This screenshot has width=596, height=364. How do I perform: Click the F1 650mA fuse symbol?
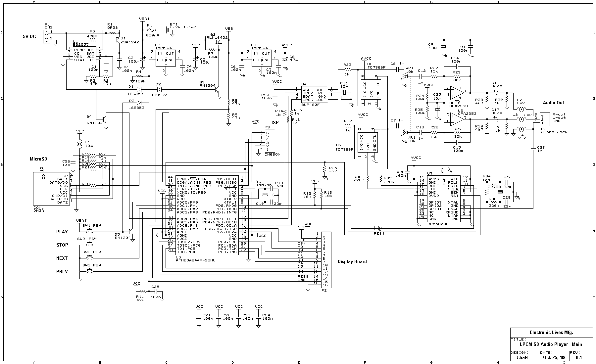[149, 30]
